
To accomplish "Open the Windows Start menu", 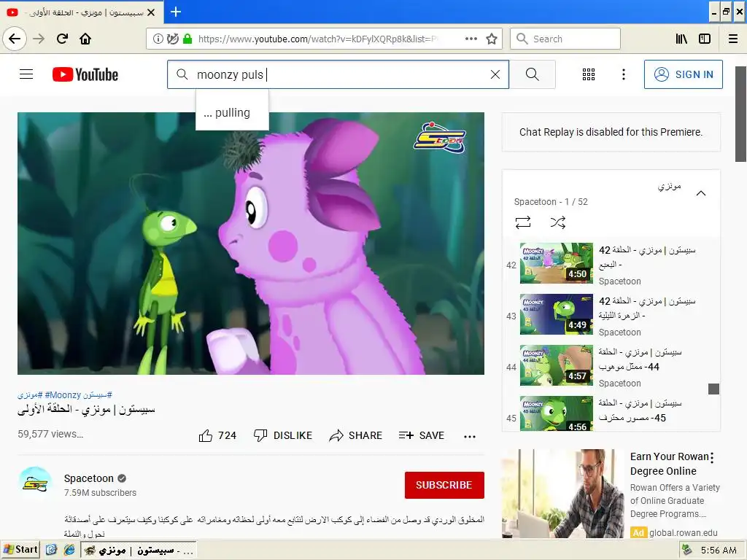I will click(20, 550).
